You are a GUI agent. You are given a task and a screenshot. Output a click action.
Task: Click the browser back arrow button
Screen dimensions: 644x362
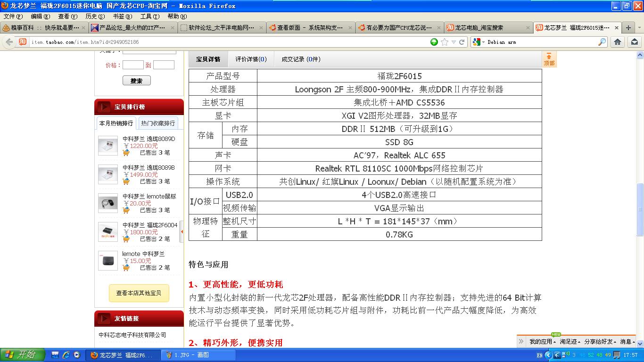point(8,42)
